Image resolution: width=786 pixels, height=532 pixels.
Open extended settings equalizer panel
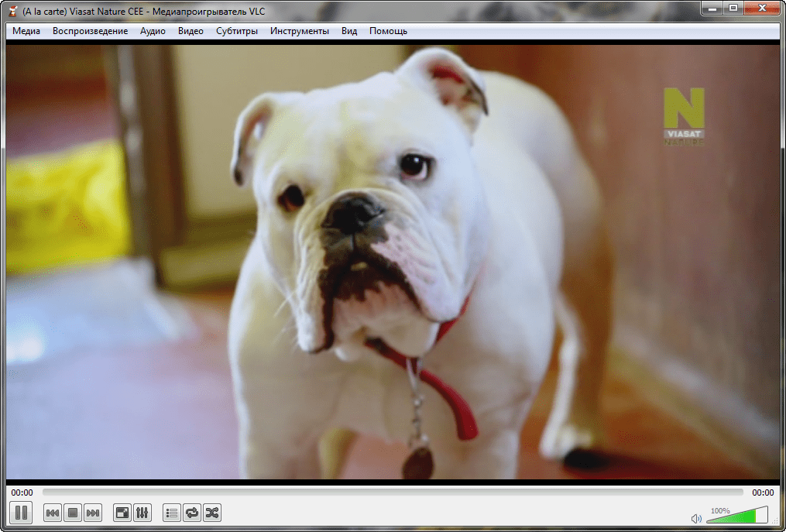tap(142, 513)
